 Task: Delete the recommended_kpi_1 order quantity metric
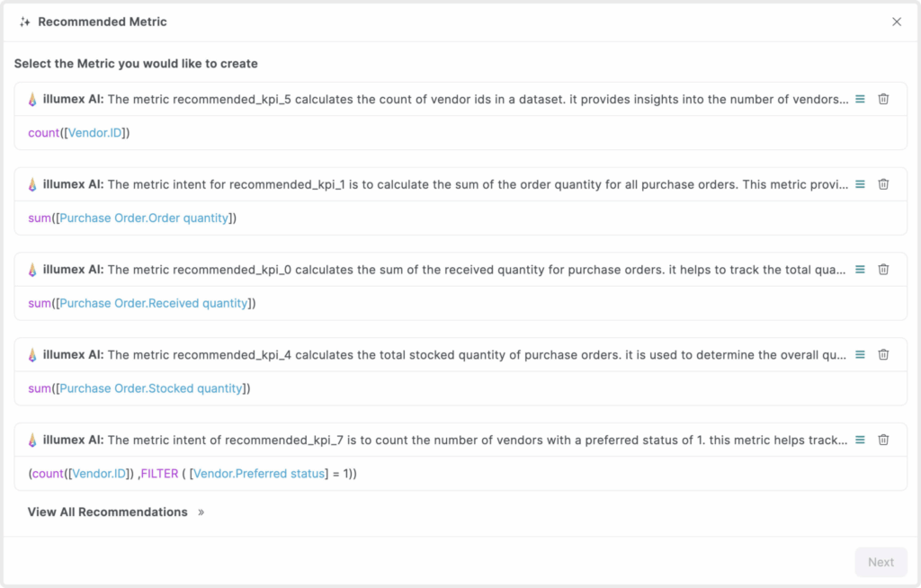[x=883, y=184]
